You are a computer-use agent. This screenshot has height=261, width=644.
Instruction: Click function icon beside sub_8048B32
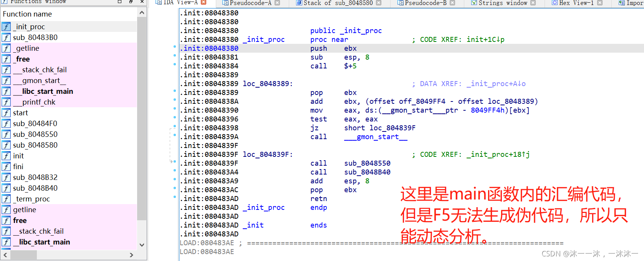pos(6,177)
